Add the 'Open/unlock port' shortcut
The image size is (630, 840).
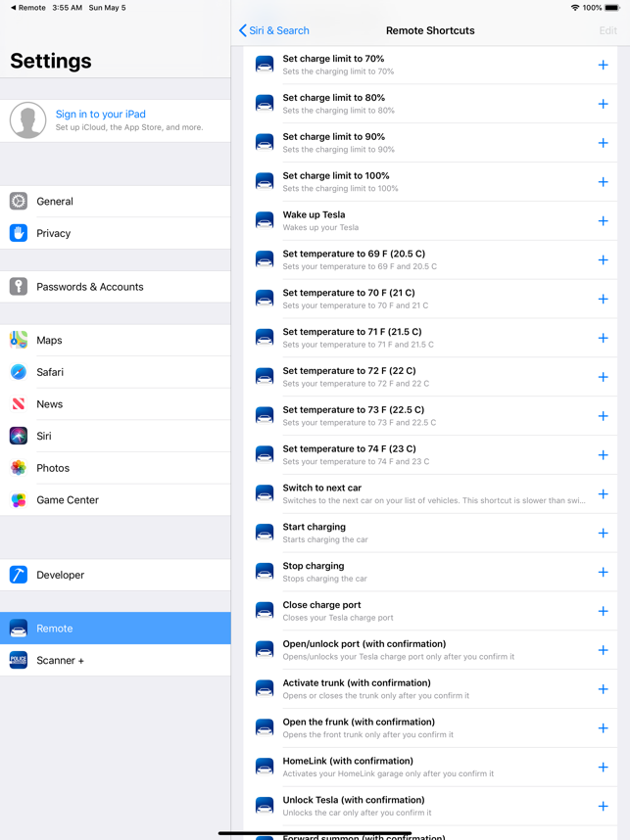pyautogui.click(x=603, y=650)
